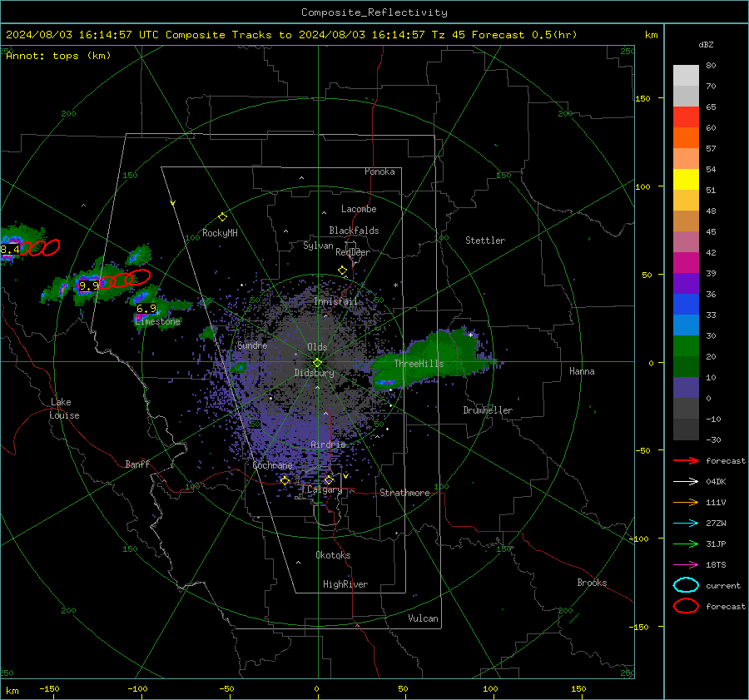
Task: Click the yellow diamond marker above RockyMH
Action: (222, 217)
